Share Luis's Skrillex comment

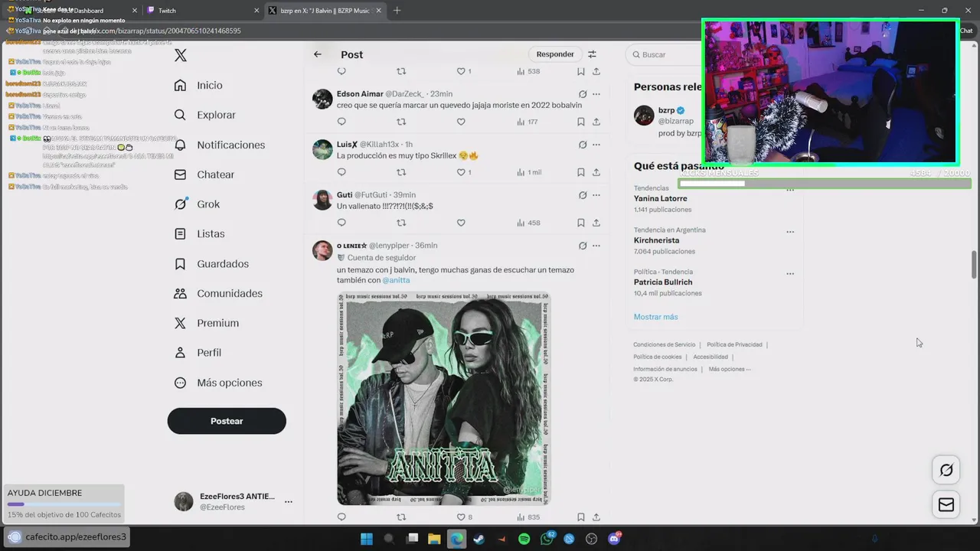point(596,172)
